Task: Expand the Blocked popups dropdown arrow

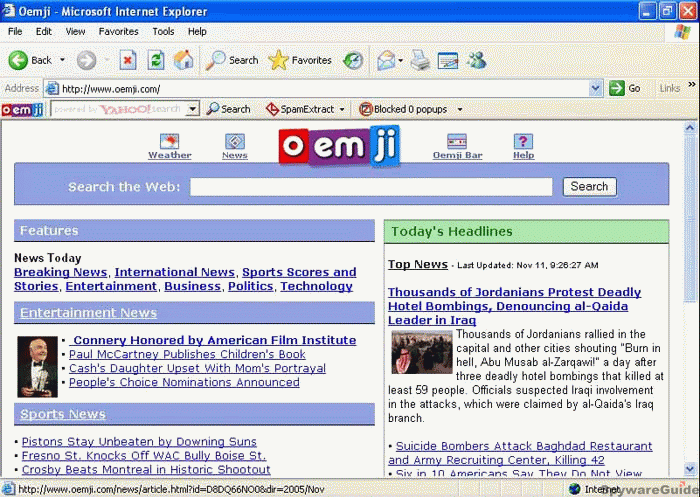Action: pos(460,109)
